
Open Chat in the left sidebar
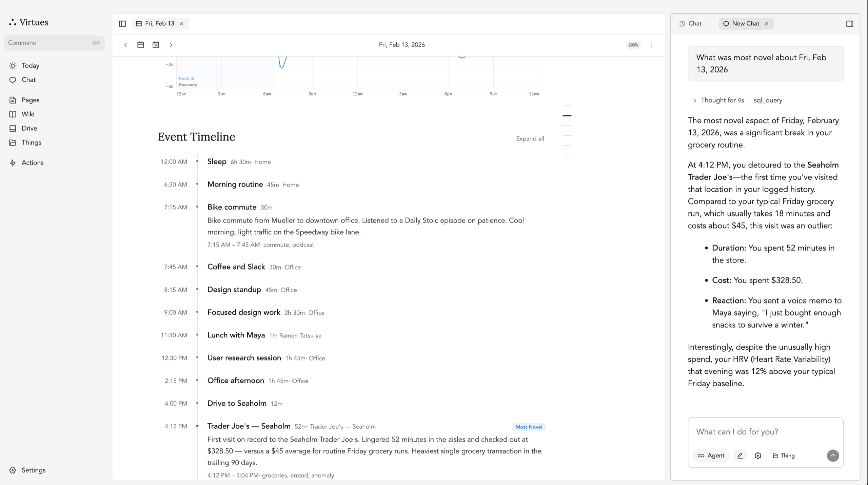click(x=28, y=80)
